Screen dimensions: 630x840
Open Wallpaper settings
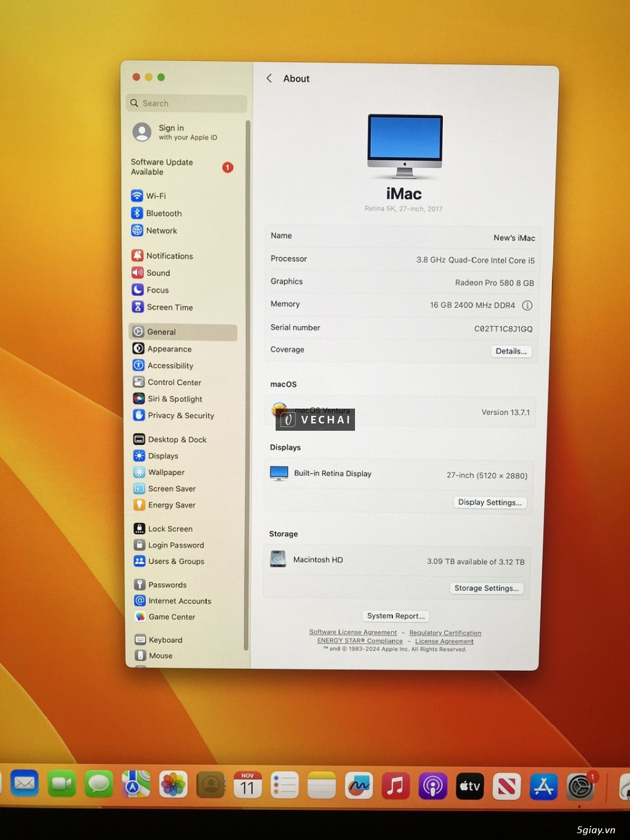click(x=159, y=472)
